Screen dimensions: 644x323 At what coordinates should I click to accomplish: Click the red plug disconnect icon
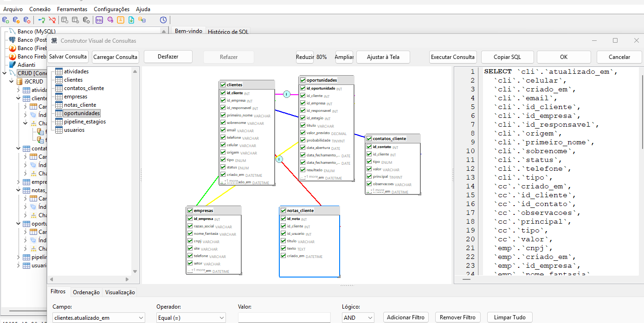click(x=52, y=20)
